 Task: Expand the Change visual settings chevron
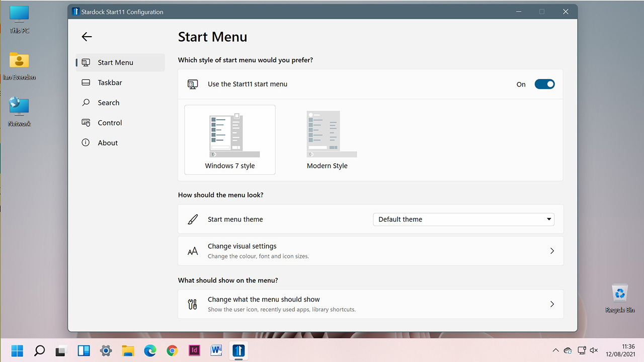point(552,250)
